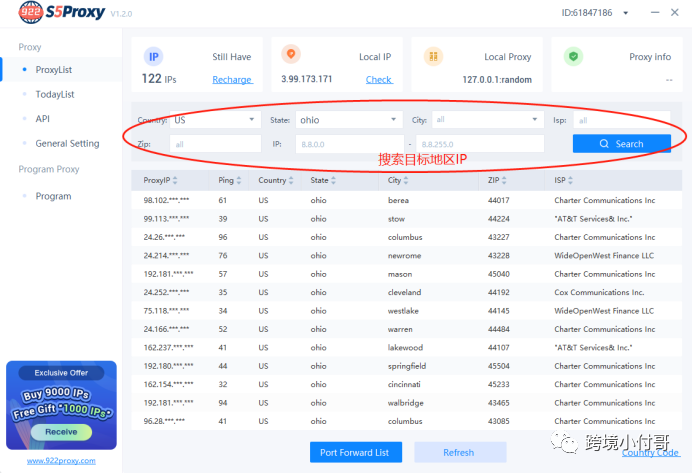Select the row with city walbridge
This screenshot has height=474, width=692.
[406, 403]
